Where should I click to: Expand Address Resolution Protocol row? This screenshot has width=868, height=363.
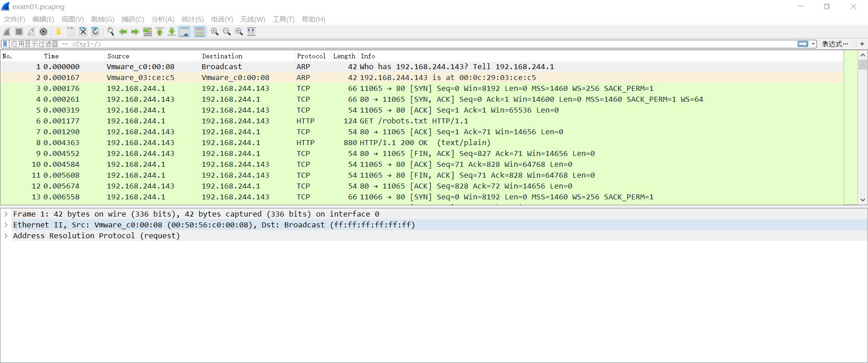point(6,236)
